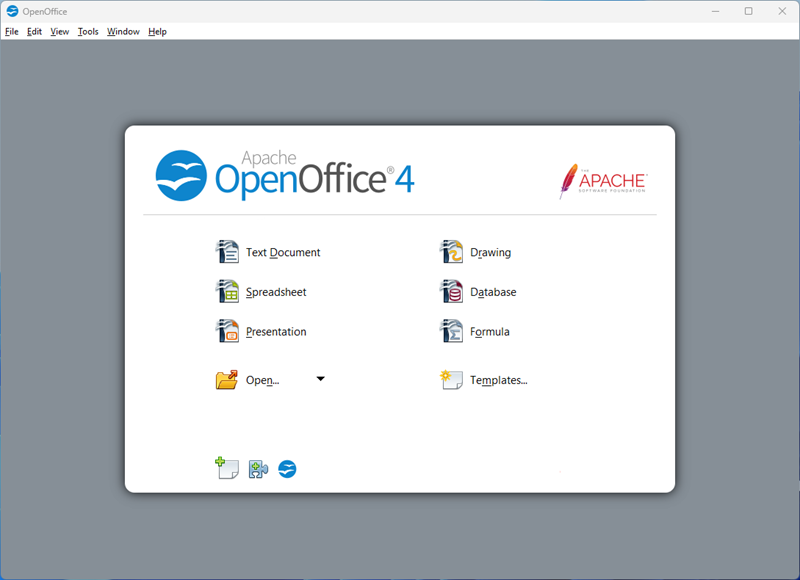The width and height of the screenshot is (800, 580).
Task: Open the Templates browser
Action: (484, 380)
